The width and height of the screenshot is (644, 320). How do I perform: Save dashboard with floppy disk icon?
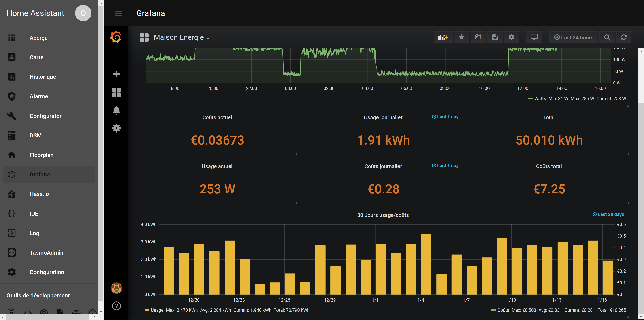tap(495, 38)
